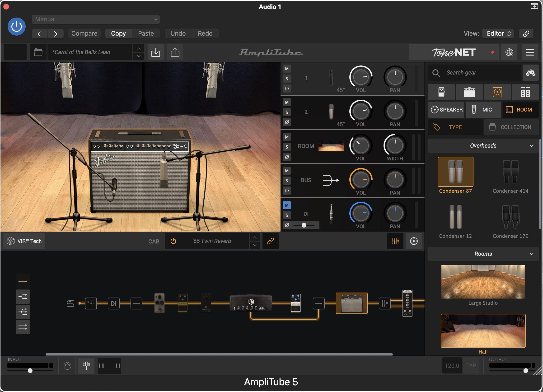543x392 pixels.
Task: Click the tuner block in signal chain
Action: [91, 303]
